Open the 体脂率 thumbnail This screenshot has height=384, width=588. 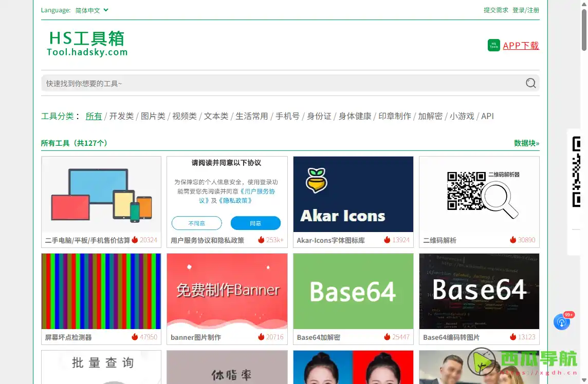point(227,367)
